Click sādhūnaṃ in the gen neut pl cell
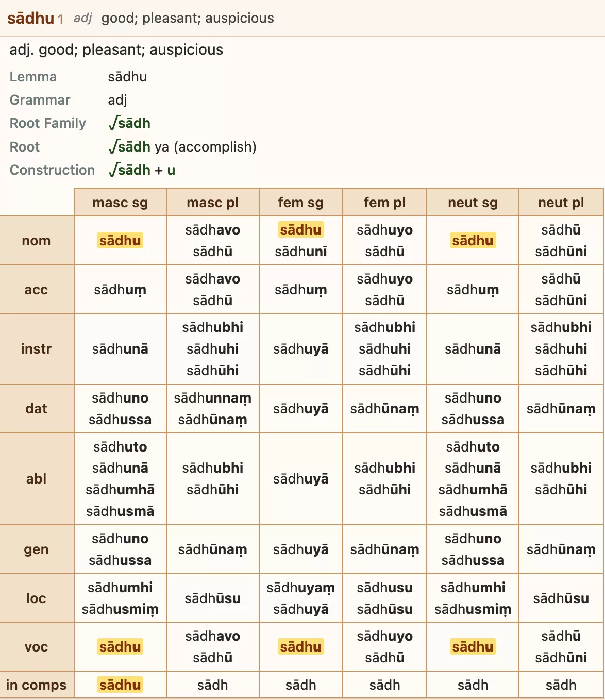This screenshot has height=700, width=605. tap(561, 550)
